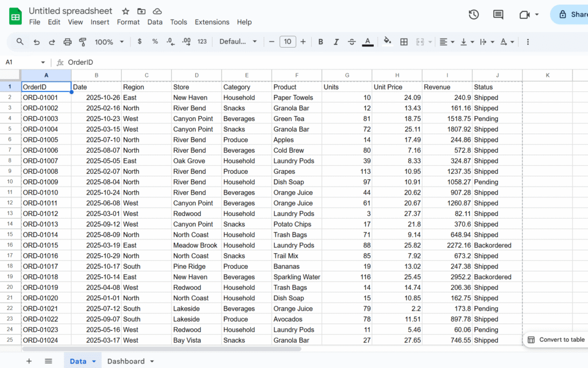Open the horizontal align dropdown
The height and width of the screenshot is (368, 588).
(x=446, y=42)
